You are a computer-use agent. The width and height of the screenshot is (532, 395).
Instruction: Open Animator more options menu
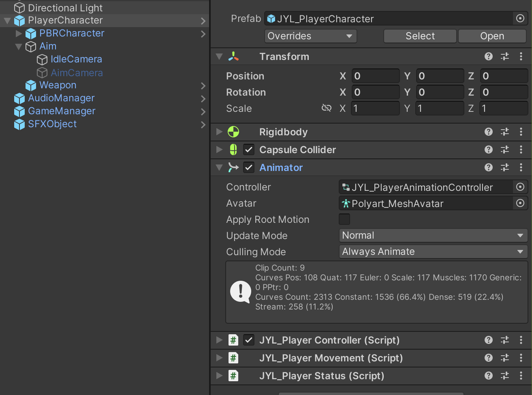tap(521, 167)
